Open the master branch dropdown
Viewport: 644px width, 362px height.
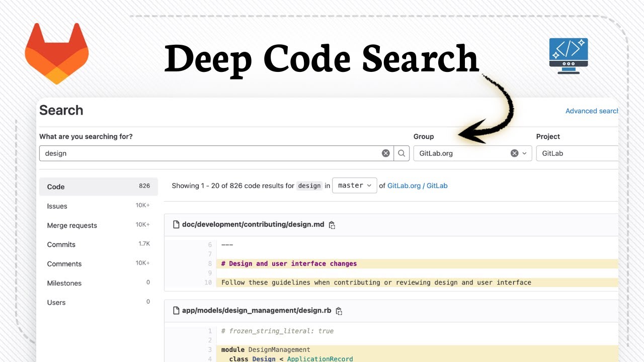pos(354,186)
